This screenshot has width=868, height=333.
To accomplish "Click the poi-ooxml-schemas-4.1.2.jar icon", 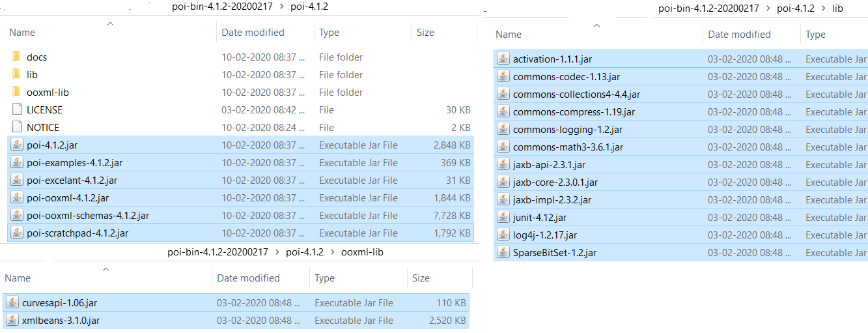I will [x=17, y=215].
